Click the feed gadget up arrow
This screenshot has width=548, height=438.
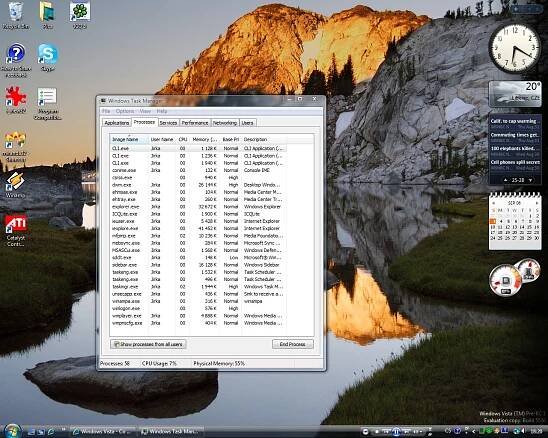[x=505, y=180]
